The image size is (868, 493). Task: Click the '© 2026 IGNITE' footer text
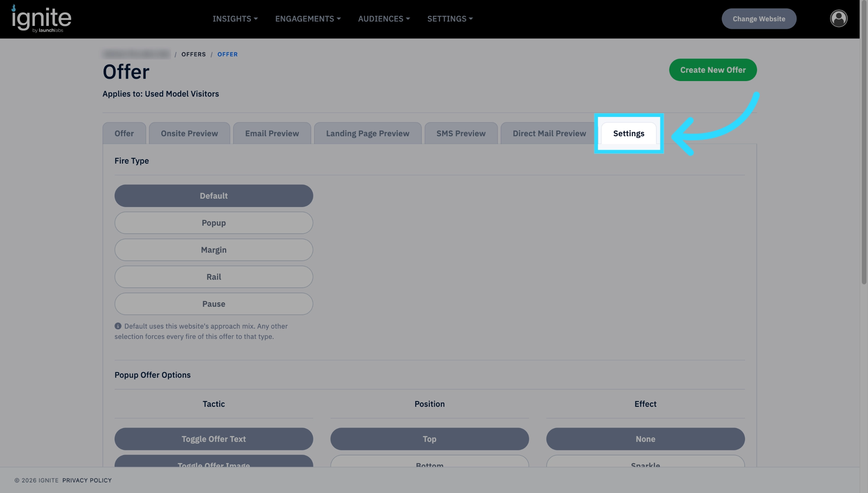point(36,480)
